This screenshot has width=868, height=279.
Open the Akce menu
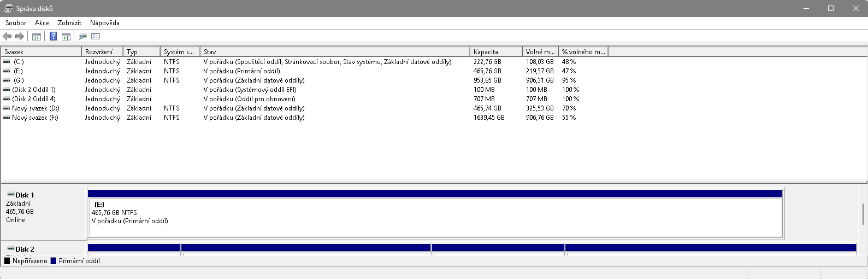pyautogui.click(x=42, y=23)
